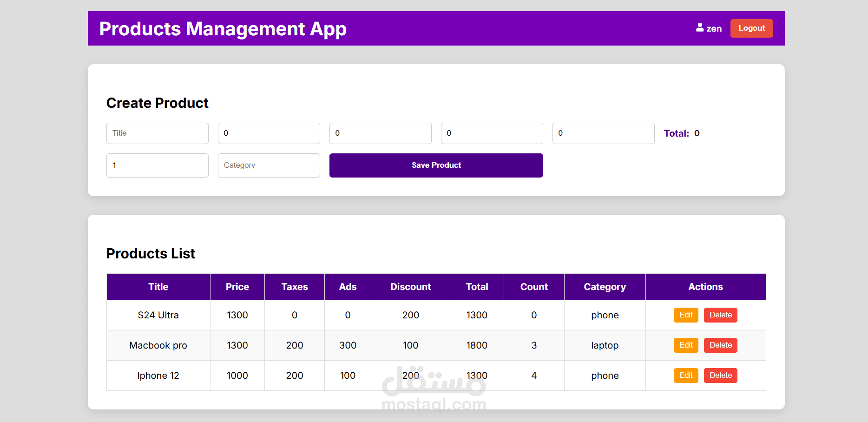Screen dimensions: 868x422
Task: Click the taxes 200 in the Macbook pro row
Action: click(295, 345)
